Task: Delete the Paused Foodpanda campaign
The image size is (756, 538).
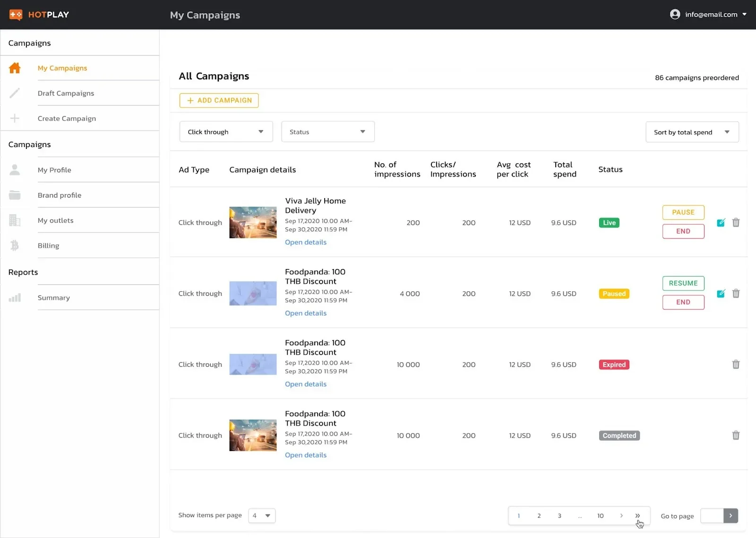Action: (736, 294)
